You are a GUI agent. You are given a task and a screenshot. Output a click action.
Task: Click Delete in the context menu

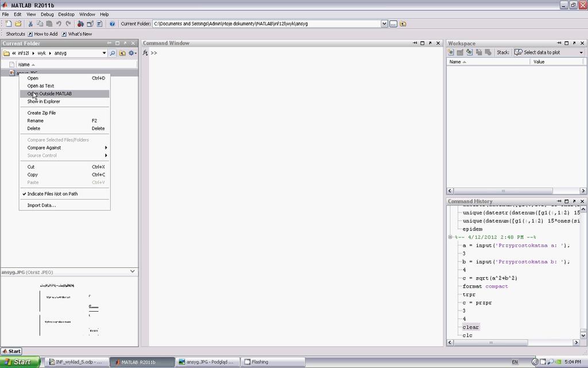click(64, 128)
